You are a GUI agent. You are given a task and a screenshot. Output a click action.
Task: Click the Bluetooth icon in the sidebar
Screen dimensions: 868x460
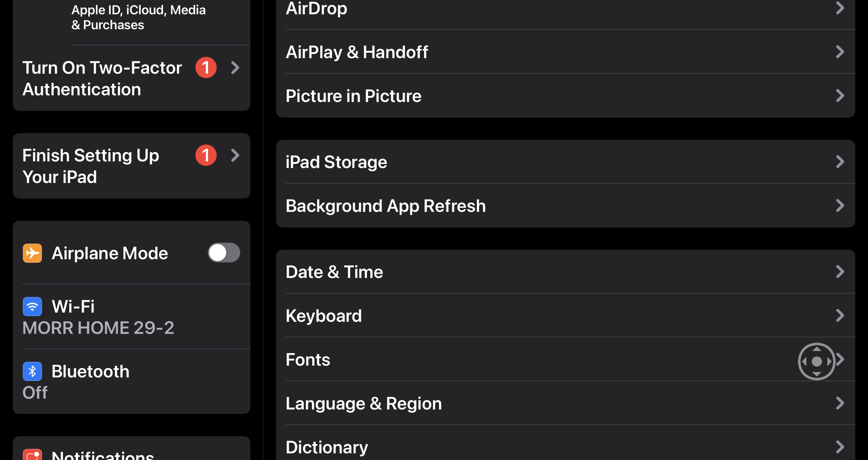click(x=32, y=371)
